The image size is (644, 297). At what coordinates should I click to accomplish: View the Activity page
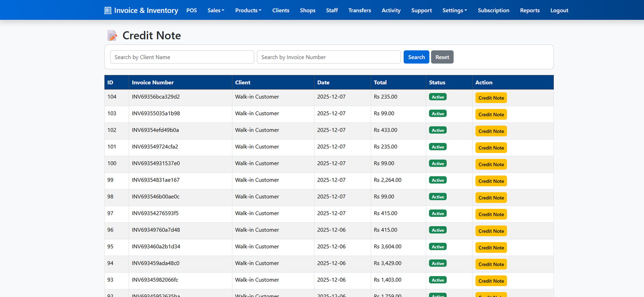coord(391,10)
